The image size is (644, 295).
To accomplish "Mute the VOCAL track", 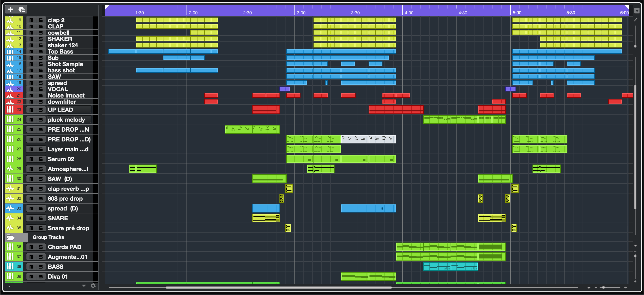I will [31, 89].
